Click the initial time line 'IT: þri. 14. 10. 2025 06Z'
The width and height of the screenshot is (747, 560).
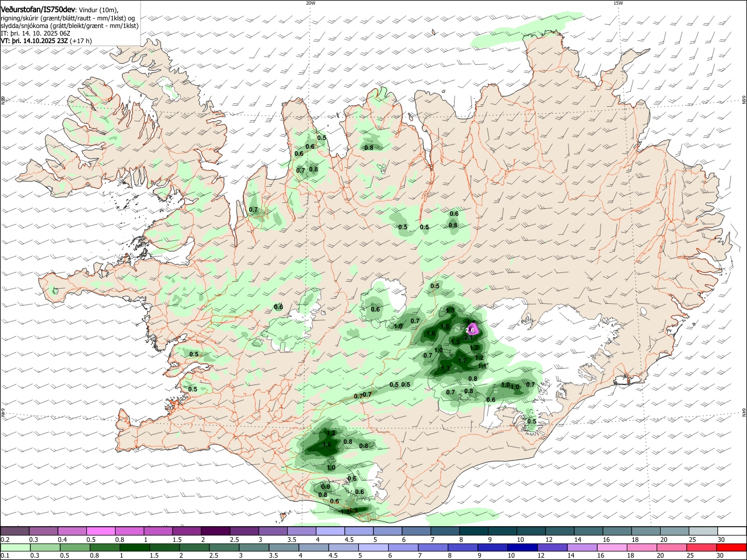[36, 34]
